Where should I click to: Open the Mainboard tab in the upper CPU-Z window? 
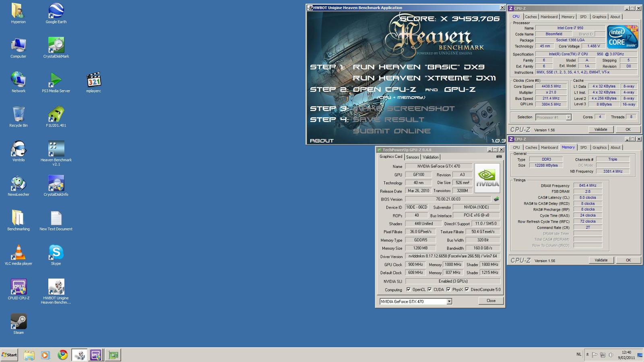pyautogui.click(x=549, y=17)
